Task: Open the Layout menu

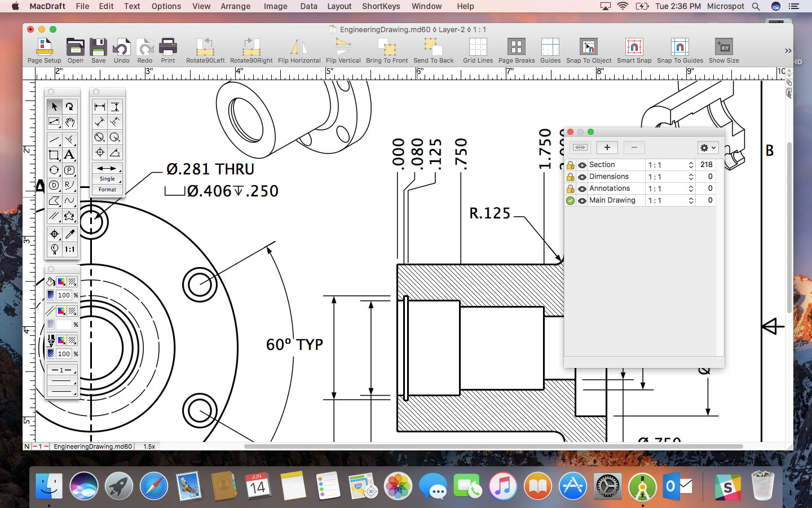Action: pyautogui.click(x=339, y=6)
